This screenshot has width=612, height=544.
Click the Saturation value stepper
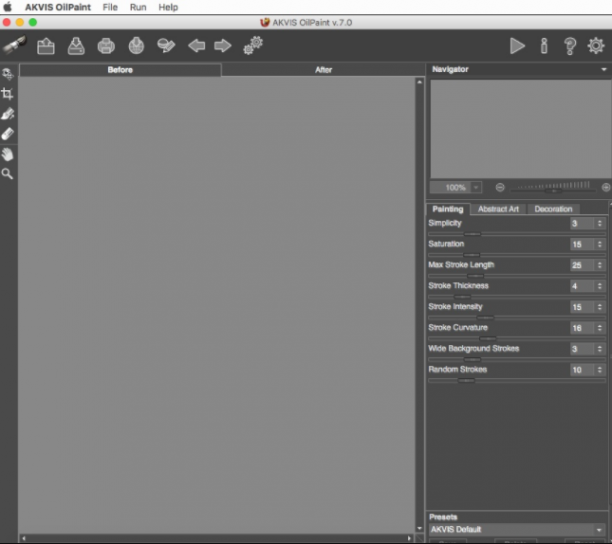coord(600,244)
